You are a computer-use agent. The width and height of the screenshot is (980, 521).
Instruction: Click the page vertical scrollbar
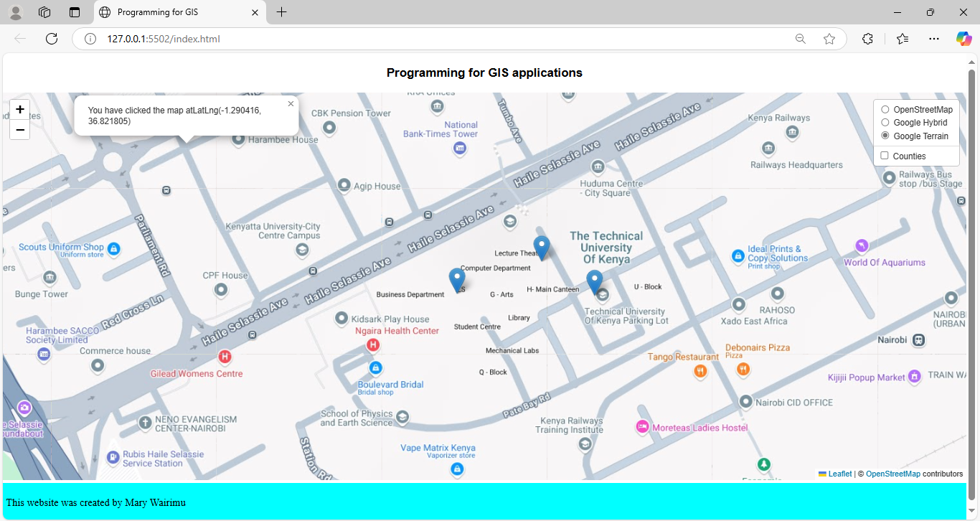click(972, 286)
